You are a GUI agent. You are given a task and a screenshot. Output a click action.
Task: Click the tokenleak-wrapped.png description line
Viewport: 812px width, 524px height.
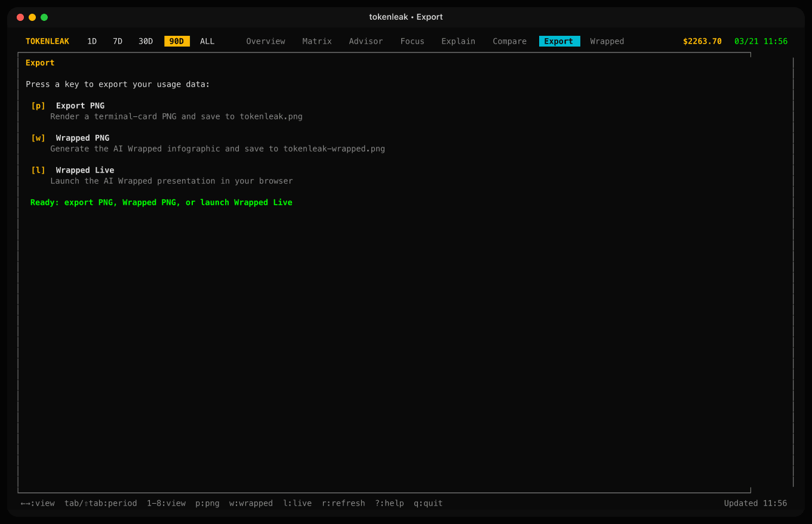click(x=217, y=149)
